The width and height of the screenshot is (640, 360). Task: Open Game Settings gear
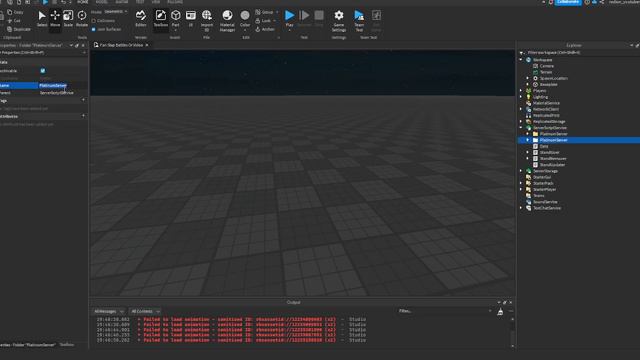[339, 20]
